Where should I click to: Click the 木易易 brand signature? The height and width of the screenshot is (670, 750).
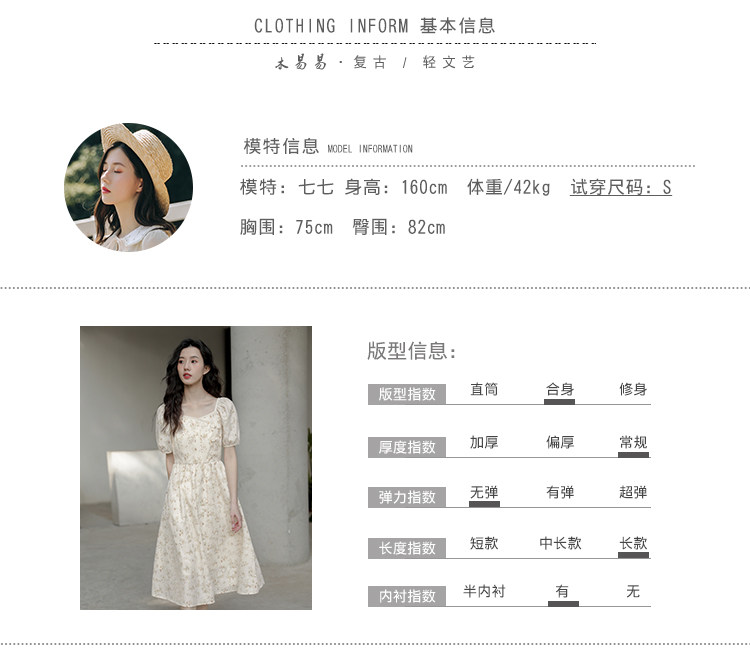click(301, 62)
